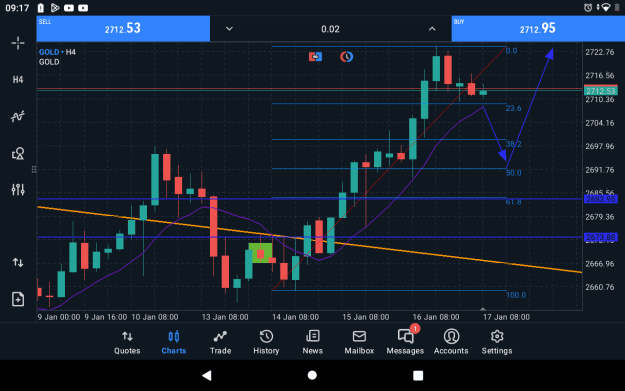This screenshot has height=391, width=625.
Task: Open the indicators function icon
Action: coord(18,116)
